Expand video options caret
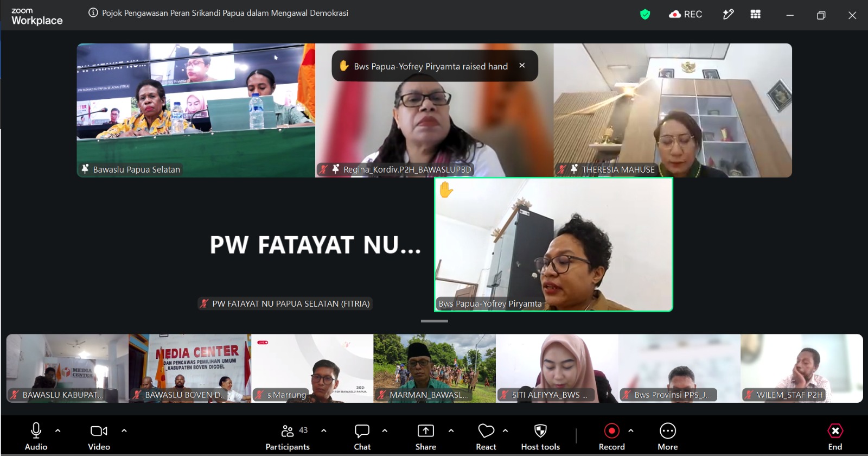The width and height of the screenshot is (868, 456). coord(124,430)
